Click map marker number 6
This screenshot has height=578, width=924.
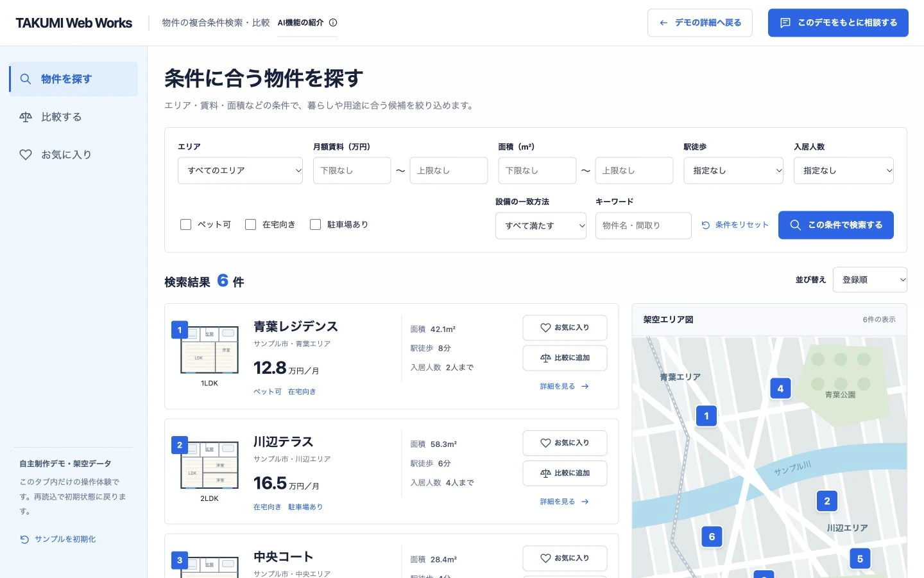tap(712, 537)
